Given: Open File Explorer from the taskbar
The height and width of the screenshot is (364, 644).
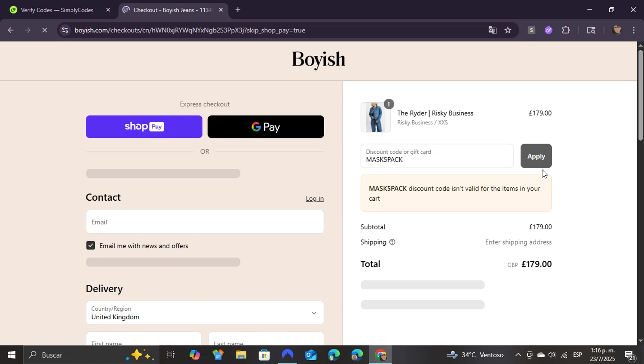Looking at the screenshot, I should click(x=241, y=355).
